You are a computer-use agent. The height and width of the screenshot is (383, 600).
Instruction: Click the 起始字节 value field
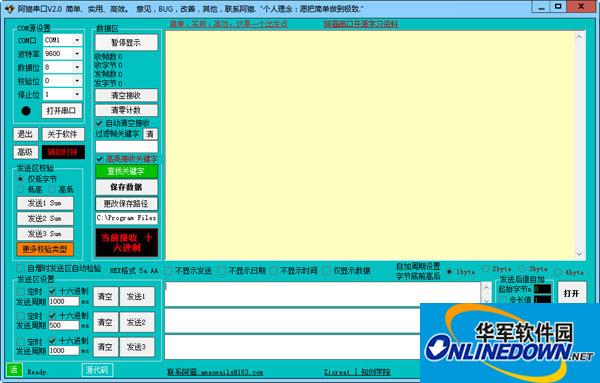tap(542, 289)
